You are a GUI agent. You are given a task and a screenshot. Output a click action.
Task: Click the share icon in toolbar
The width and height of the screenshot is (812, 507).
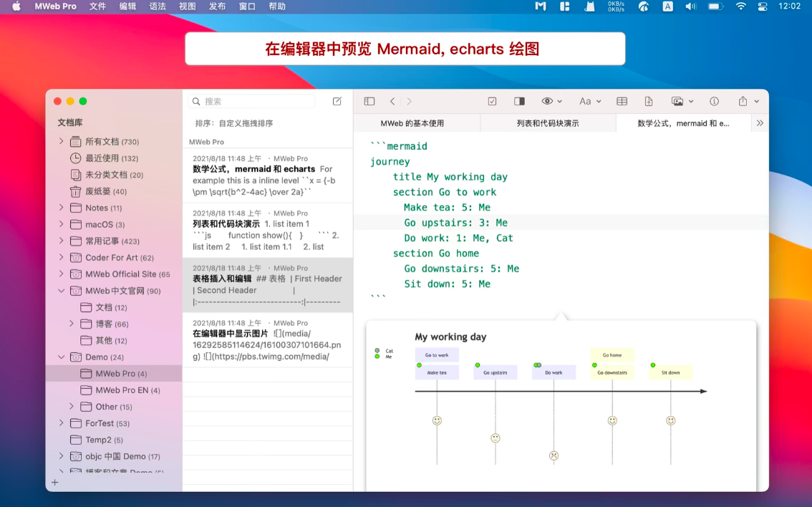tap(743, 101)
